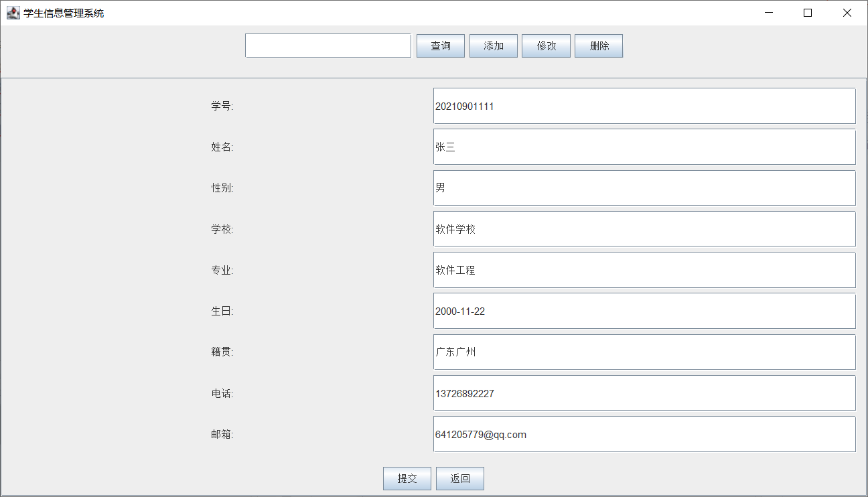
Task: Focus the 学校 field containing 软件学校
Action: point(644,229)
